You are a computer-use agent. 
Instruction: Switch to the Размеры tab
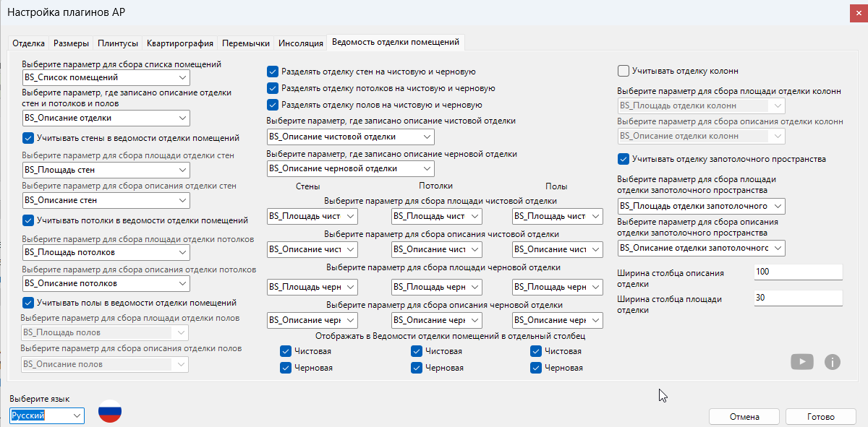tap(72, 43)
